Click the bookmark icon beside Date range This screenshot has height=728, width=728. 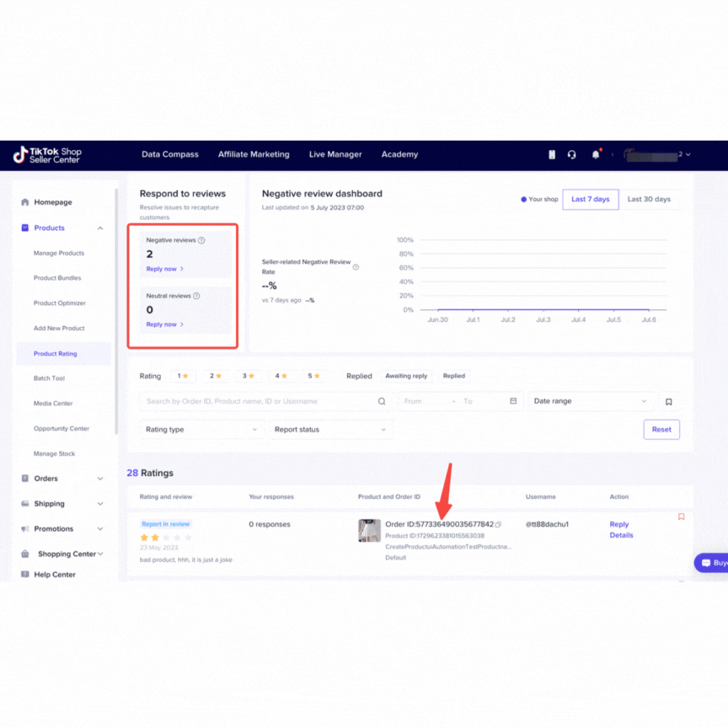pos(668,402)
